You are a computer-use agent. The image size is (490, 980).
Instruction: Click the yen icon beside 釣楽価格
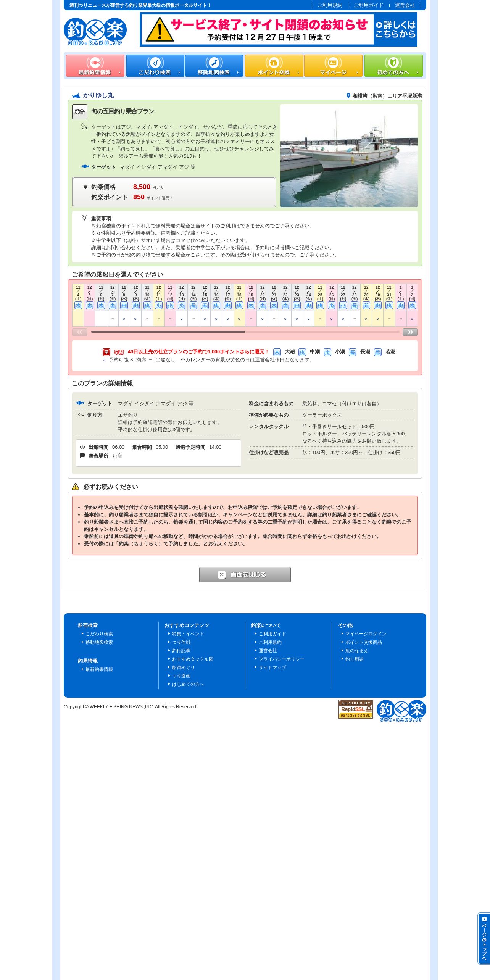pyautogui.click(x=85, y=187)
